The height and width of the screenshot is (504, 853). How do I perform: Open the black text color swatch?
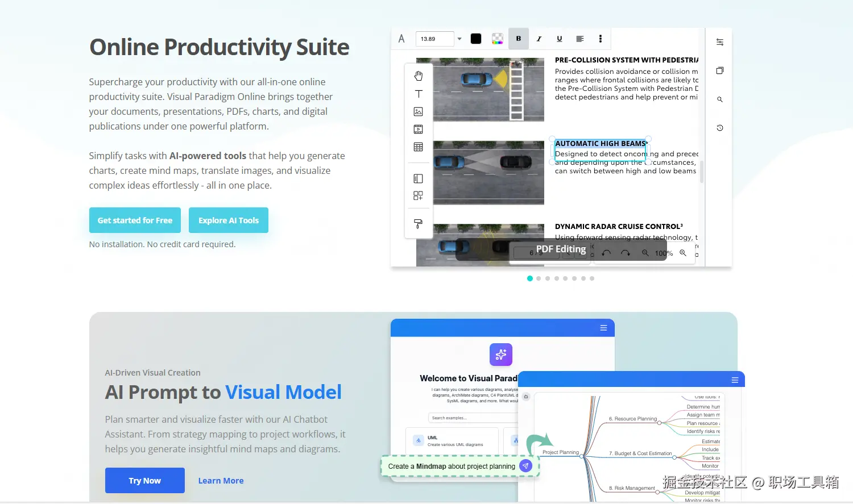[476, 39]
